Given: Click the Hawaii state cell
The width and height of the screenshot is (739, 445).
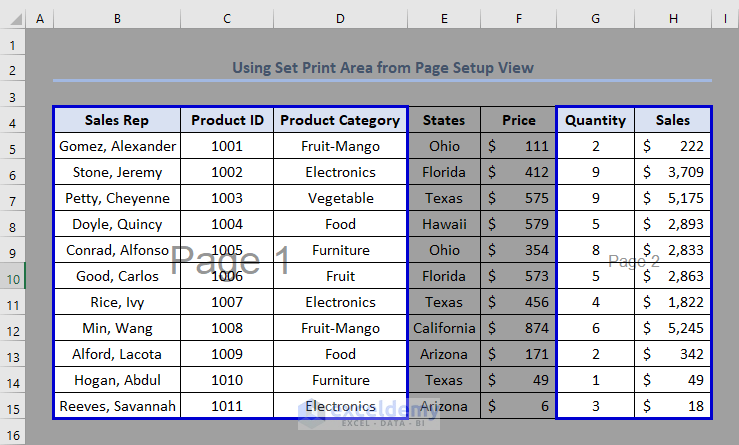Looking at the screenshot, I should coord(444,224).
